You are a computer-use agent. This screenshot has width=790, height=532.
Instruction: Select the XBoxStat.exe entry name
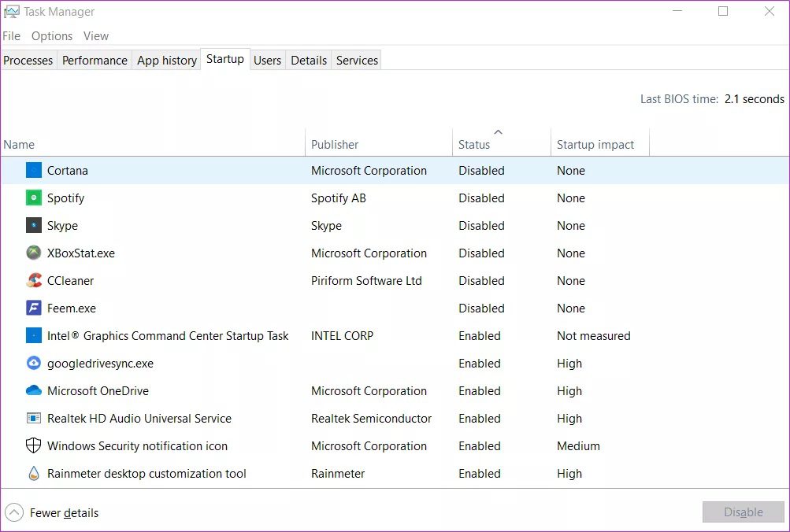81,253
